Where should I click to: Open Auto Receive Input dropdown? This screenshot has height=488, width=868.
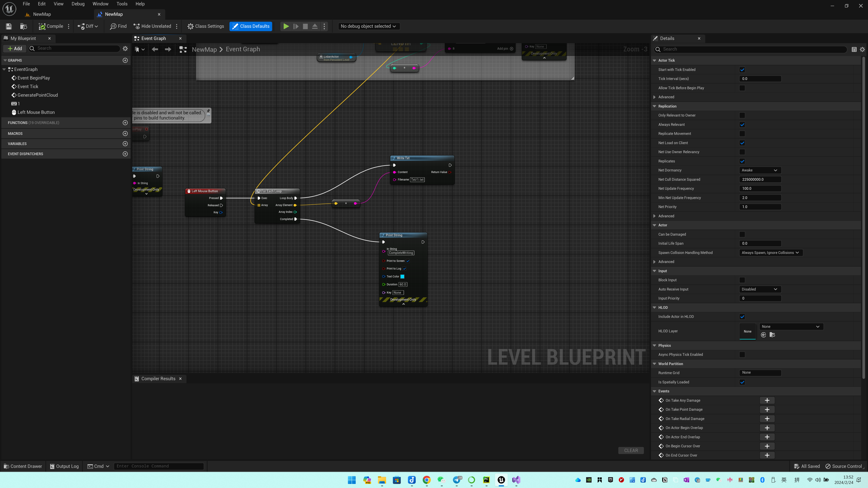(x=760, y=289)
